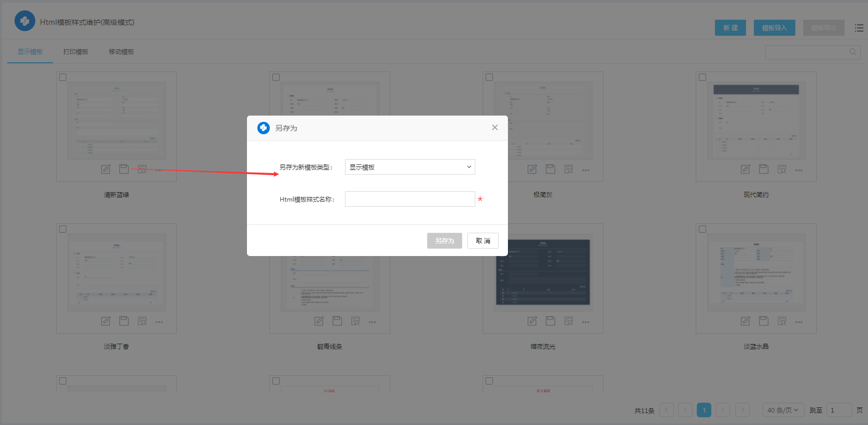This screenshot has height=425, width=868.
Task: Tick the checkbox on 清新蓝绿 card
Action: pos(63,77)
